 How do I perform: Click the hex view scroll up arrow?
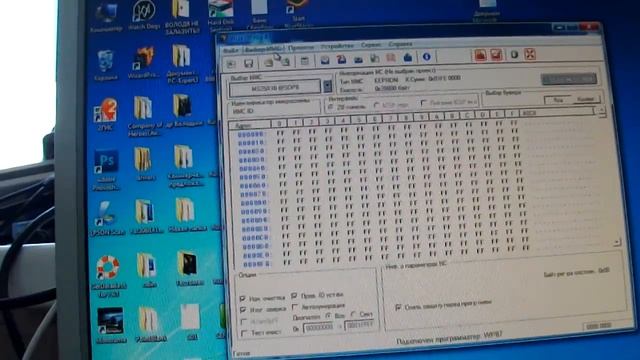click(601, 111)
